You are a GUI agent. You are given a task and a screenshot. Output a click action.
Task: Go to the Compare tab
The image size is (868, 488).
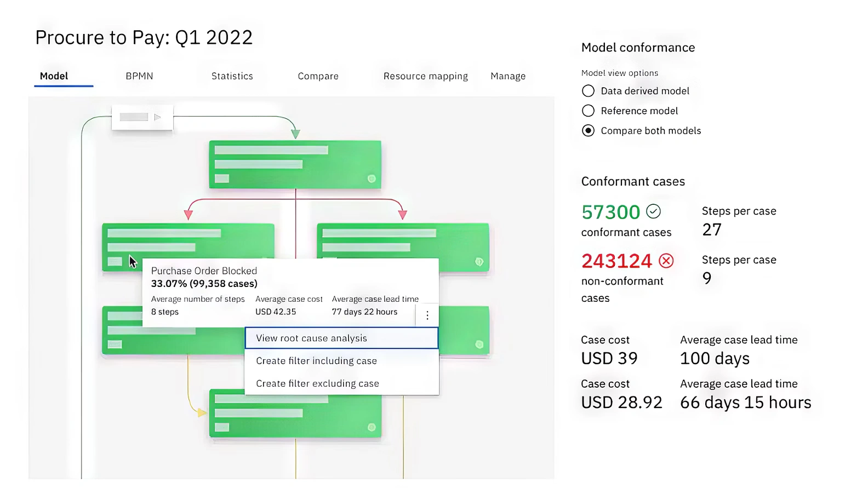(318, 76)
